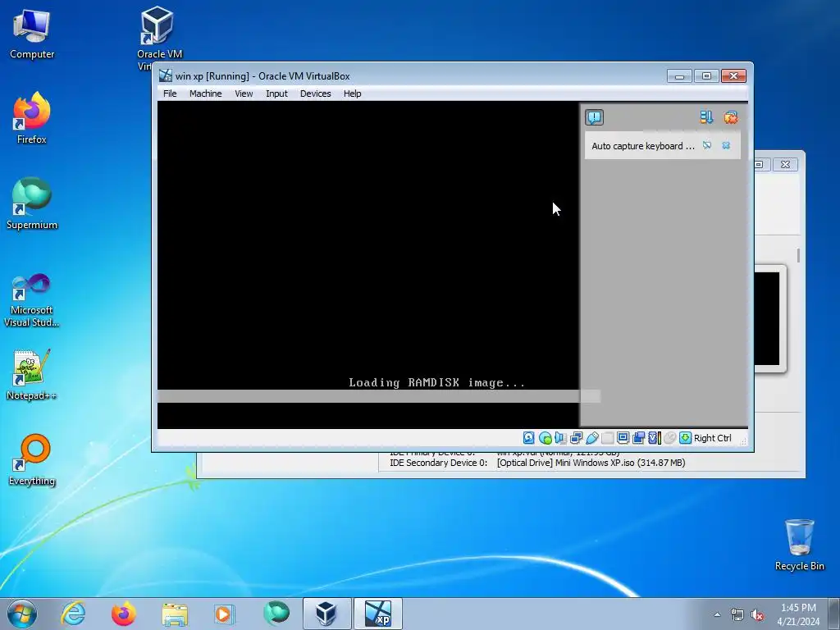
Task: Show hidden system tray icons
Action: pyautogui.click(x=717, y=614)
